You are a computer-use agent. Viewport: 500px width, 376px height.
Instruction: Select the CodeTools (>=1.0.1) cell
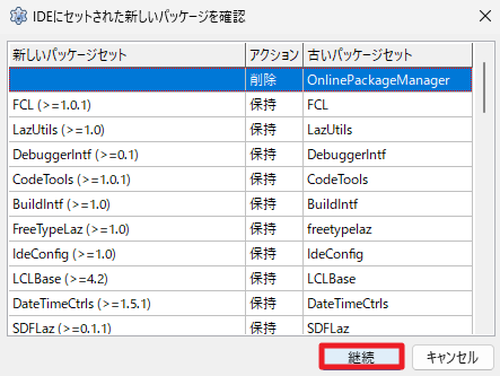click(x=127, y=179)
